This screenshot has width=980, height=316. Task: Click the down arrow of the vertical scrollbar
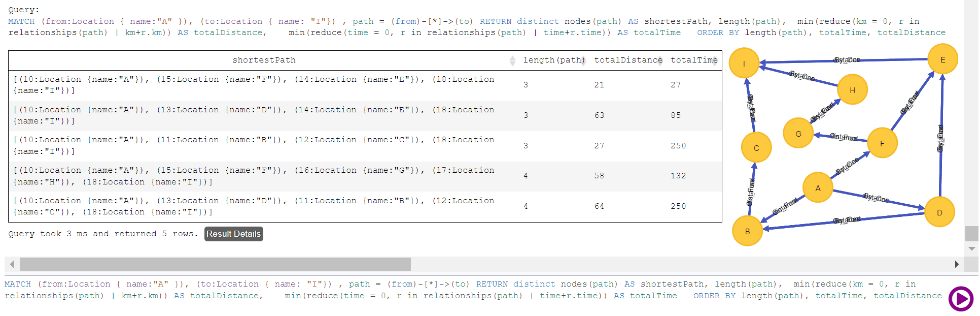(x=972, y=248)
